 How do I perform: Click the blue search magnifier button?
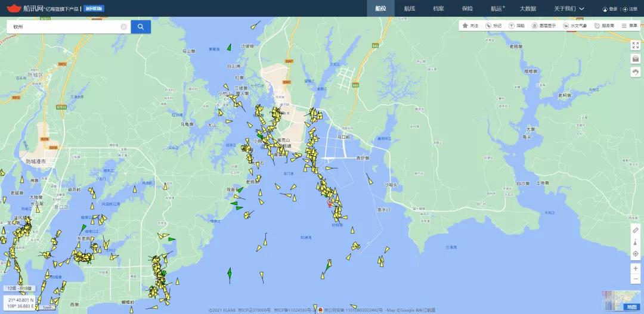coord(140,27)
